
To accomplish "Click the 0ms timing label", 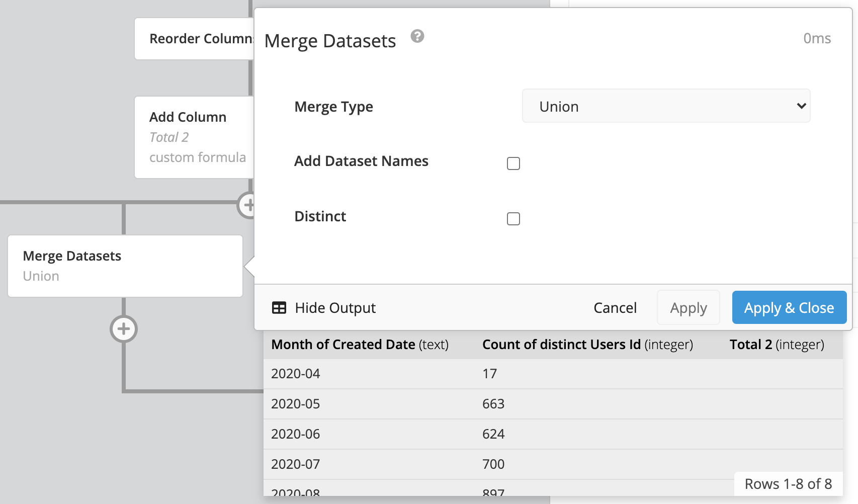I will tap(817, 38).
